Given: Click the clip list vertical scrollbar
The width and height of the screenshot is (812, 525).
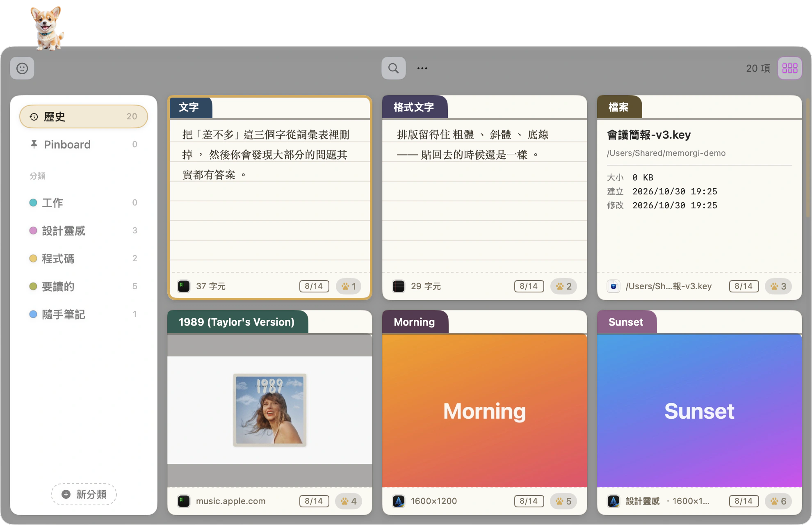Looking at the screenshot, I should pyautogui.click(x=808, y=158).
